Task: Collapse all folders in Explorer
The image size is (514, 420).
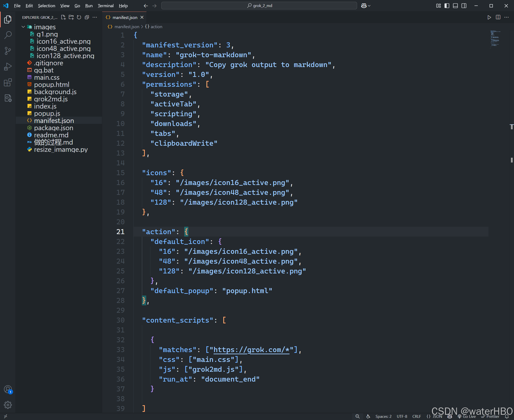Action: [x=87, y=17]
